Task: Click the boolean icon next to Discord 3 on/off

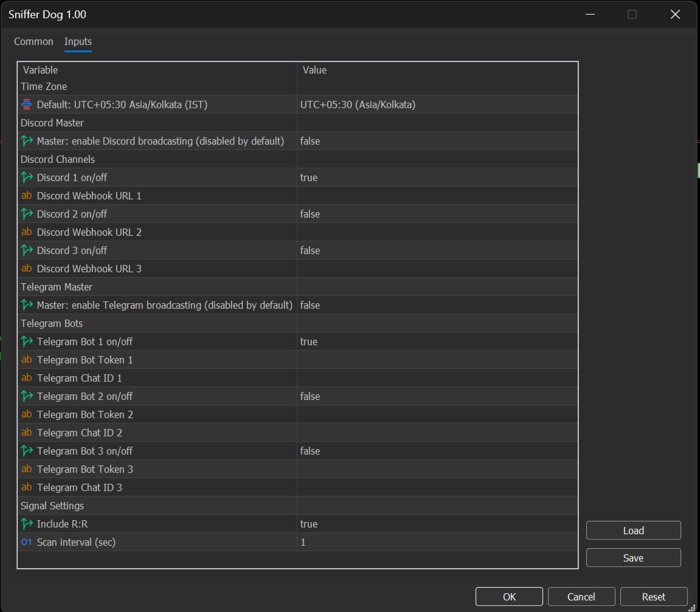Action: (27, 250)
